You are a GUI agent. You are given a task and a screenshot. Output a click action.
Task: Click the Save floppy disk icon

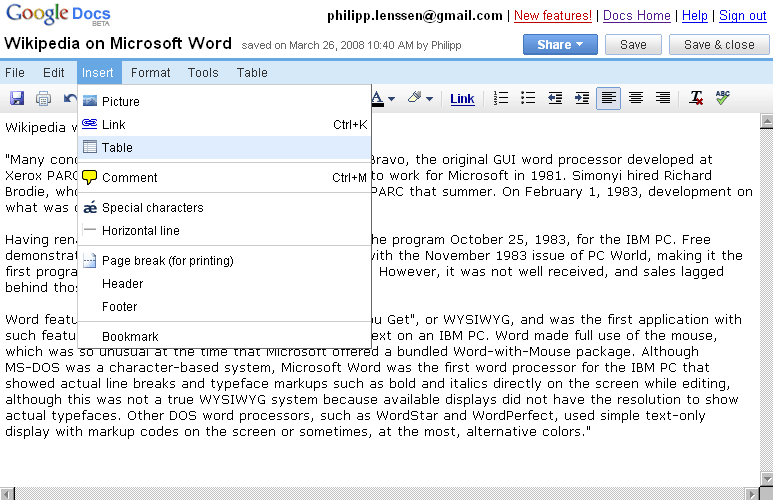[x=17, y=98]
